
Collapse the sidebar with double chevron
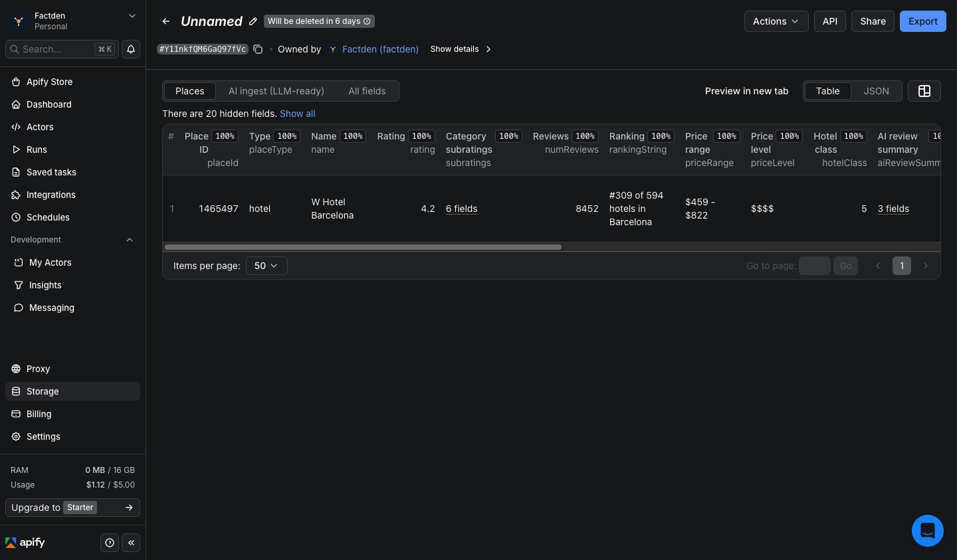coord(131,543)
